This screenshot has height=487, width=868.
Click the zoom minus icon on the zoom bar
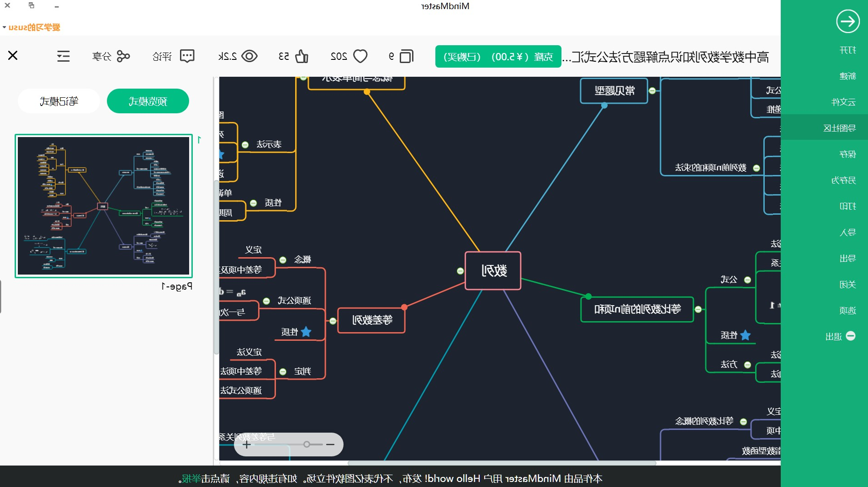(x=330, y=445)
